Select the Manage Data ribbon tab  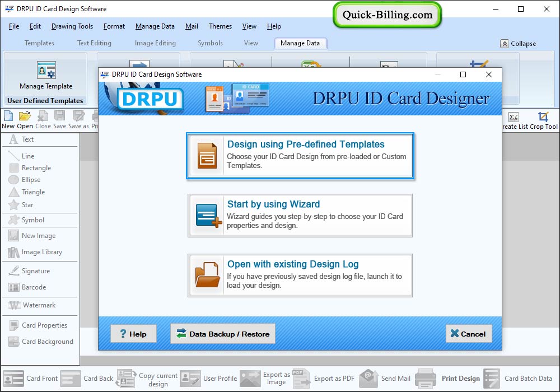(300, 43)
